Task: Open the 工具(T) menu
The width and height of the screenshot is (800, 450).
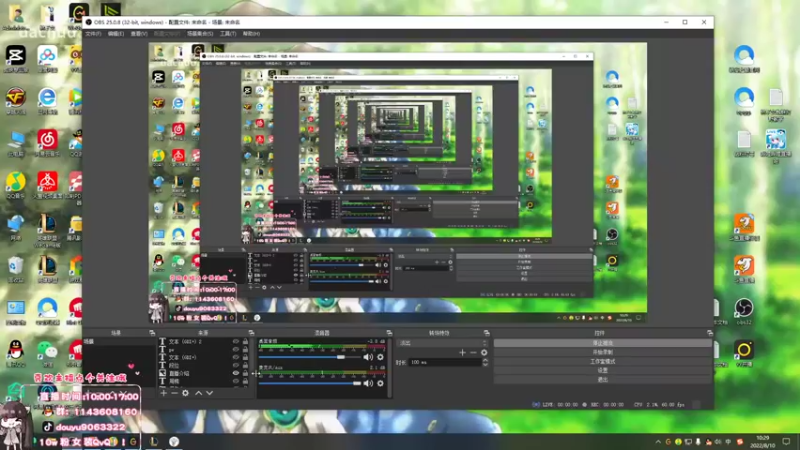Action: [228, 34]
